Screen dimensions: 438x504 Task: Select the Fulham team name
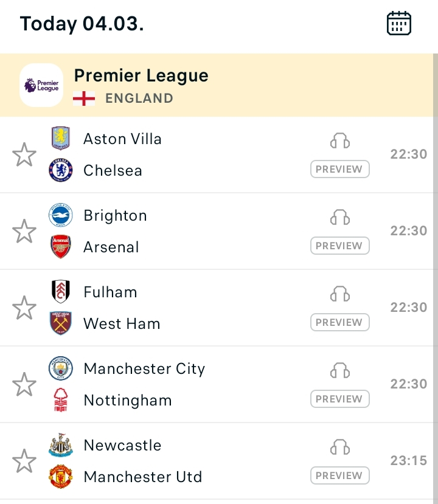pos(110,292)
